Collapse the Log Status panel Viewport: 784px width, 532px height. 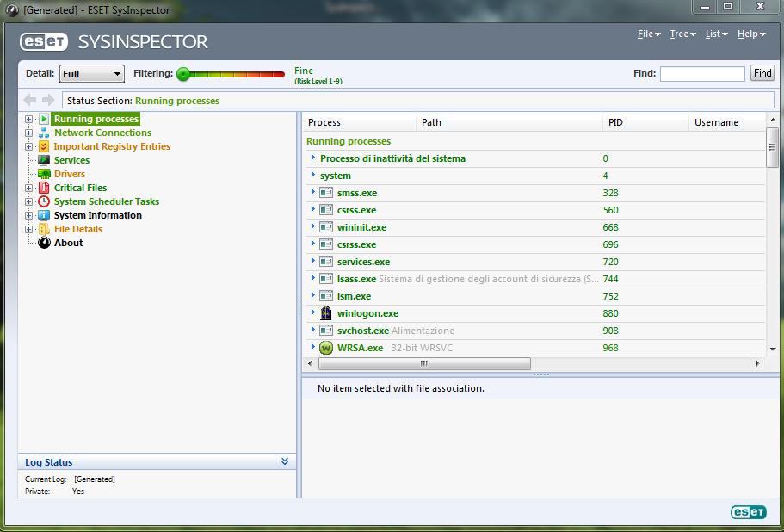(285, 461)
